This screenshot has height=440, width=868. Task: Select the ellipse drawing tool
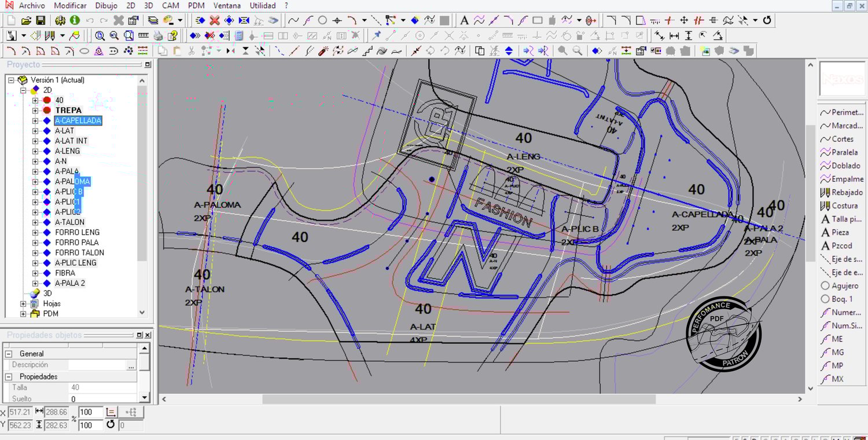pyautogui.click(x=84, y=51)
